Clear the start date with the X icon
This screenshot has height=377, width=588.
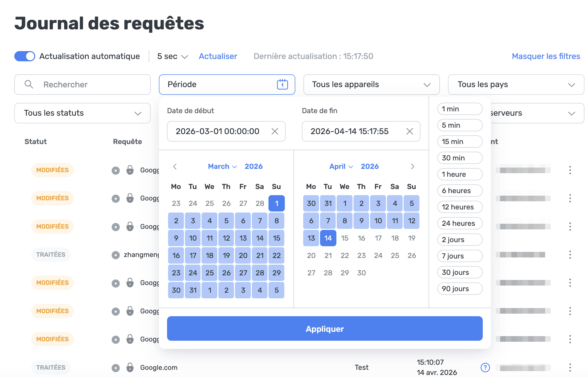coord(275,131)
